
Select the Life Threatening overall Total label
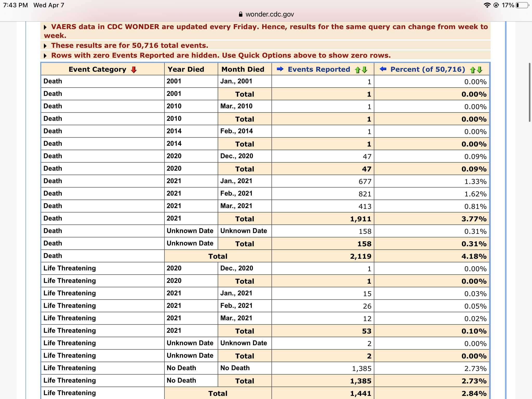pos(218,393)
